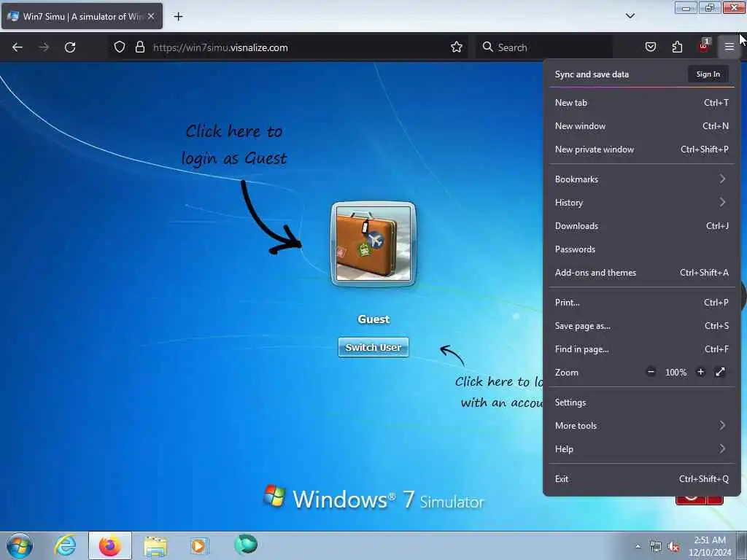Expand the More tools submenu
This screenshot has height=560, width=747.
pyautogui.click(x=642, y=426)
